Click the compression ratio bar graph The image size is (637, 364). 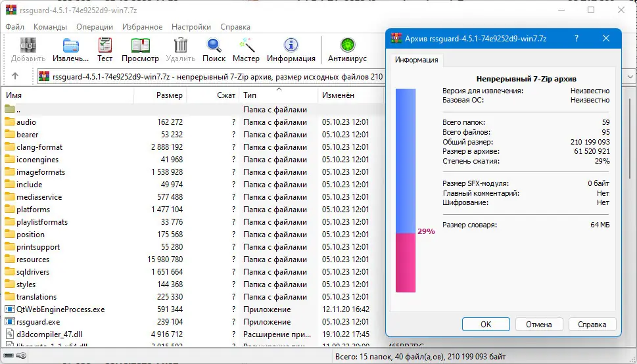click(x=406, y=190)
